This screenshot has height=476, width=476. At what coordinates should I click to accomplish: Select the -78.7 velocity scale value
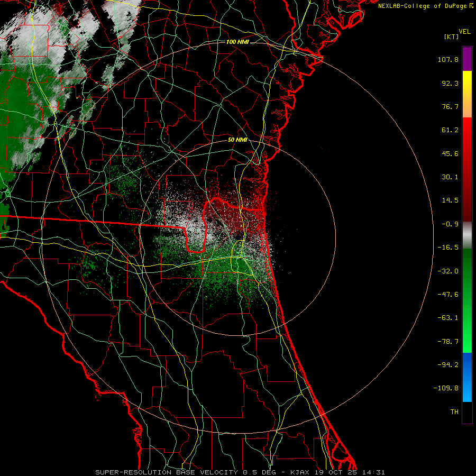(448, 342)
